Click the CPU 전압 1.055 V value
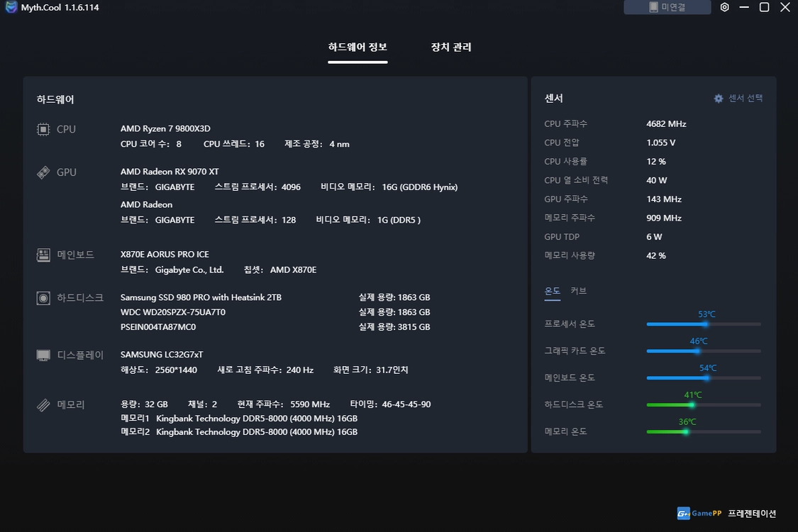 coord(660,143)
